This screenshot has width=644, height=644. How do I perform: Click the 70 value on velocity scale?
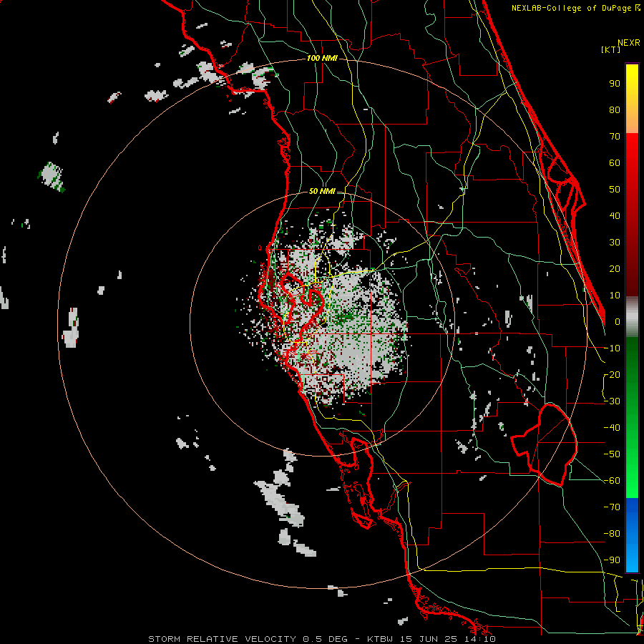[x=615, y=137]
